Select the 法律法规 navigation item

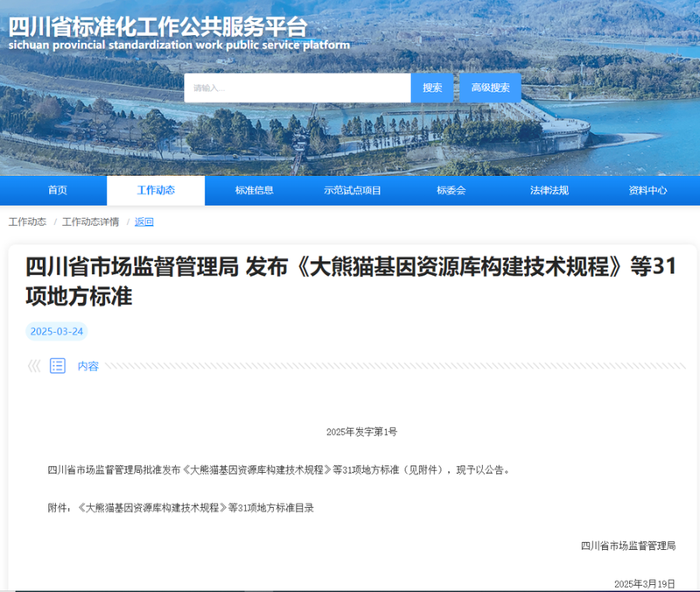click(x=549, y=190)
